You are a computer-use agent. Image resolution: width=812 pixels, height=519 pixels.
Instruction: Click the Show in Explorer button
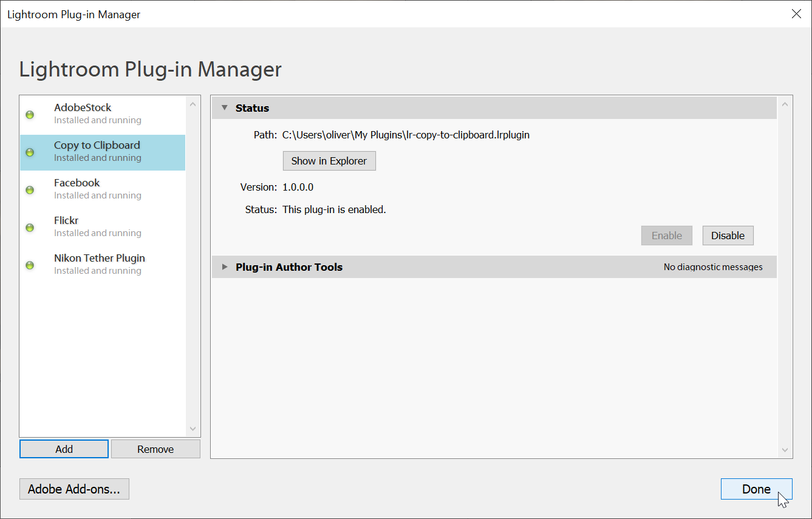(329, 161)
